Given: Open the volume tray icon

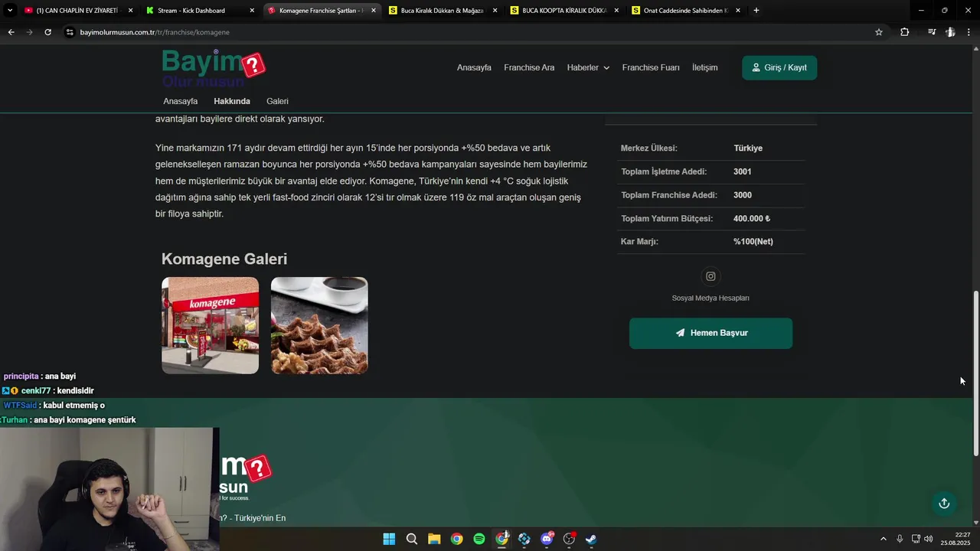Looking at the screenshot, I should point(929,539).
